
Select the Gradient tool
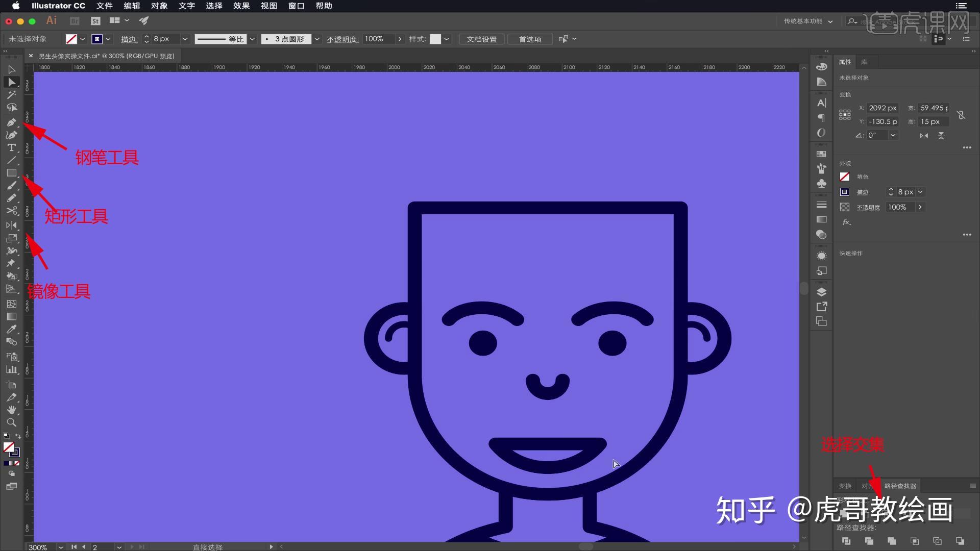pos(11,316)
